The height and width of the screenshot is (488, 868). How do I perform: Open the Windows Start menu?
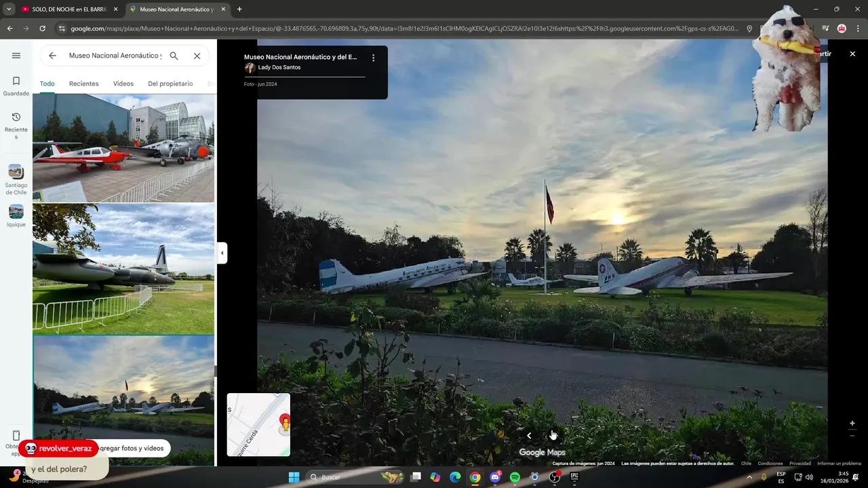click(294, 477)
